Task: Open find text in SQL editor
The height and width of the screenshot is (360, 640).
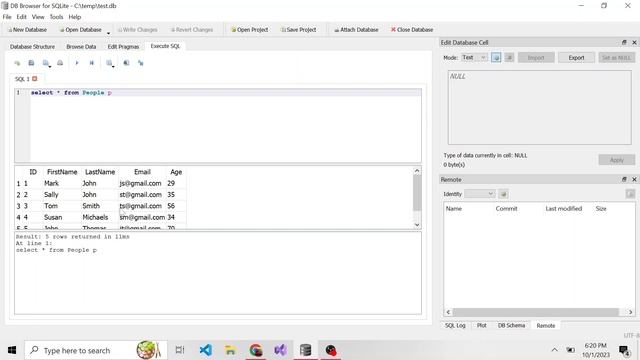Action: 127,63
